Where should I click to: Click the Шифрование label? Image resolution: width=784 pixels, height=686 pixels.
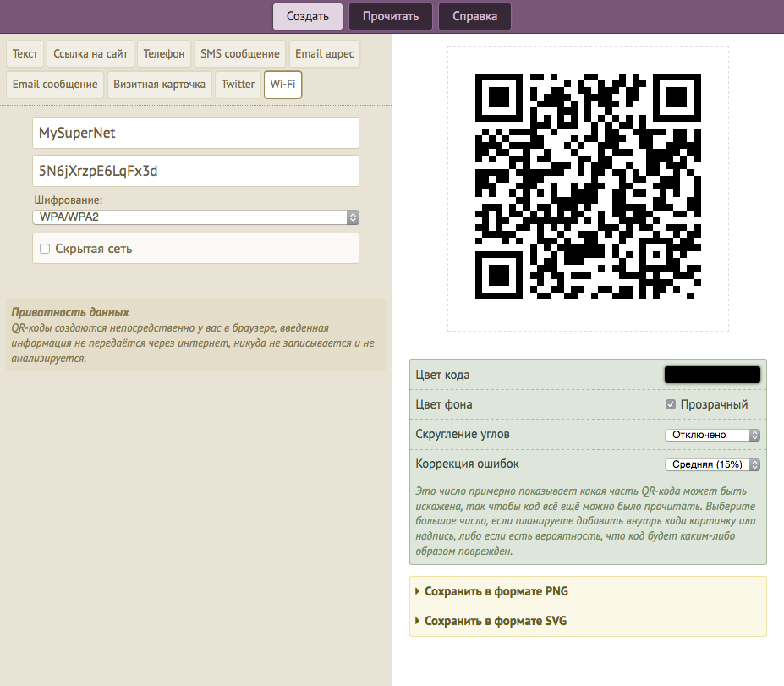click(x=68, y=200)
